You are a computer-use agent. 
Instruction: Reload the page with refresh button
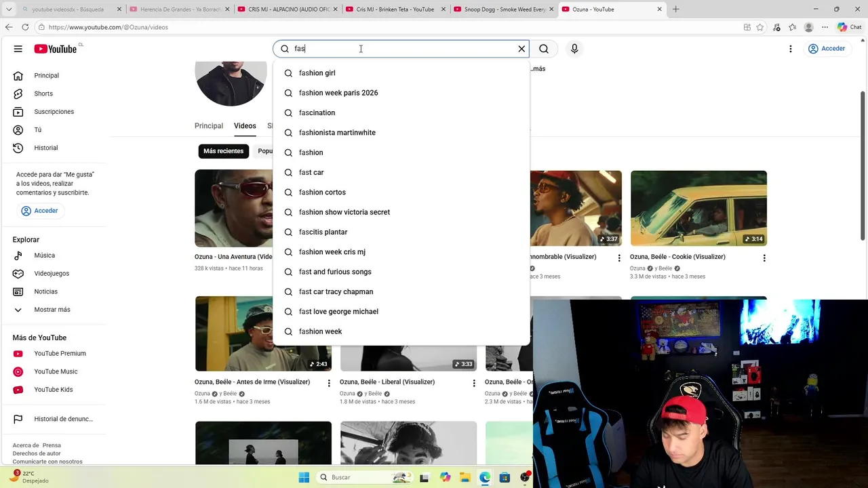point(25,27)
